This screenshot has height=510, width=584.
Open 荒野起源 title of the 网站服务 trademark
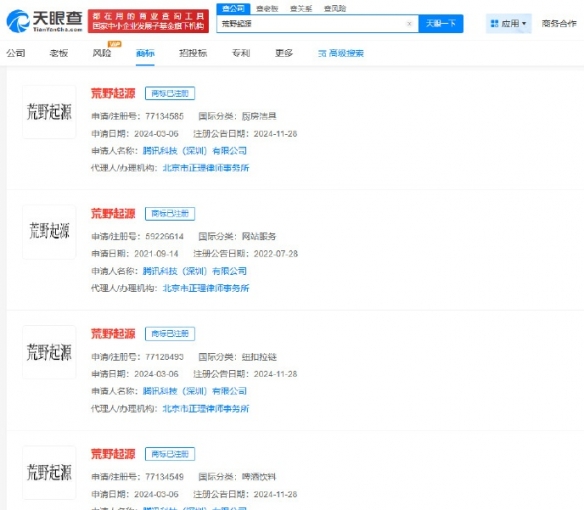click(113, 213)
